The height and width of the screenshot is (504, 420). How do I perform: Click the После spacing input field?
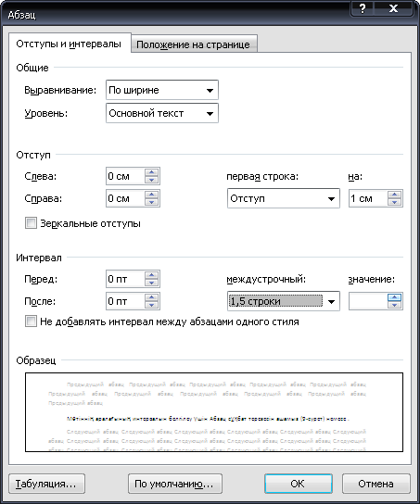125,301
